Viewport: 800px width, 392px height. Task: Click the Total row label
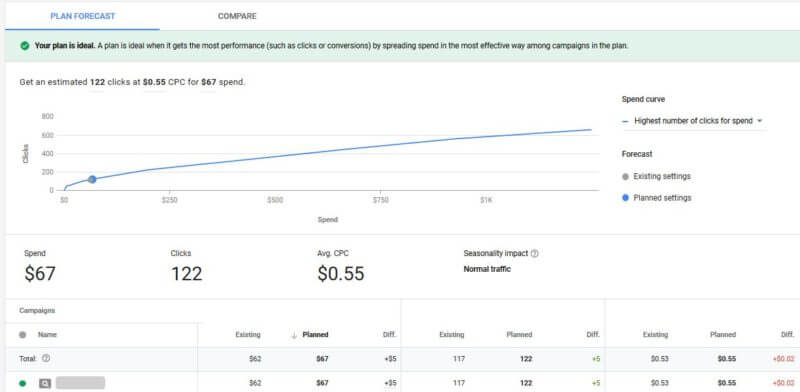[28, 359]
